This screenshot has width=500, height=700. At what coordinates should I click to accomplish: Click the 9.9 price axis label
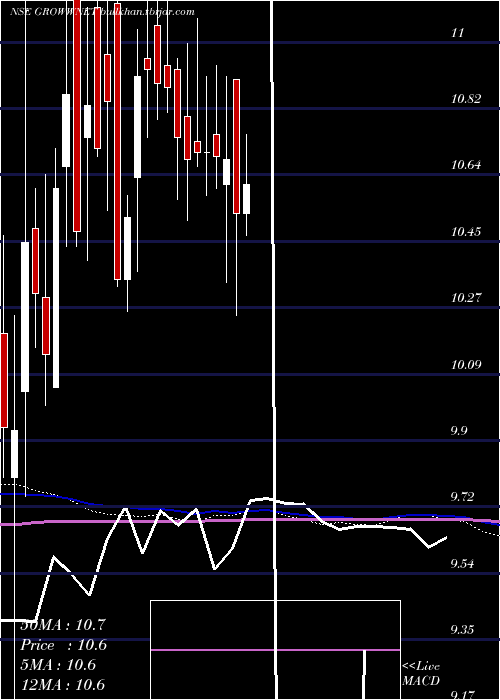[x=461, y=430]
